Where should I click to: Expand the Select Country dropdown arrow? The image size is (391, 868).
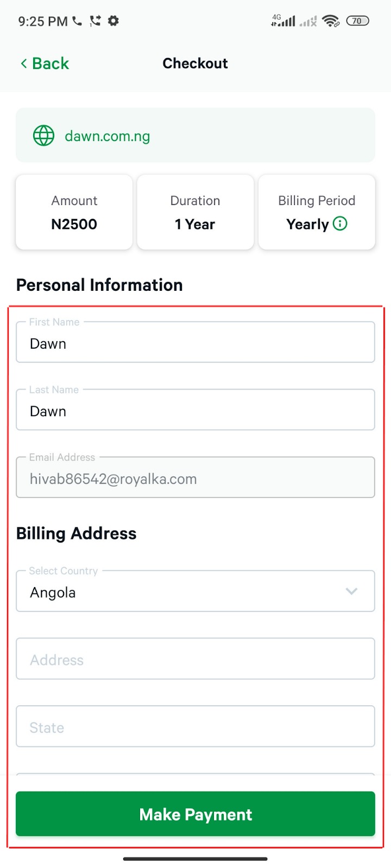point(351,591)
